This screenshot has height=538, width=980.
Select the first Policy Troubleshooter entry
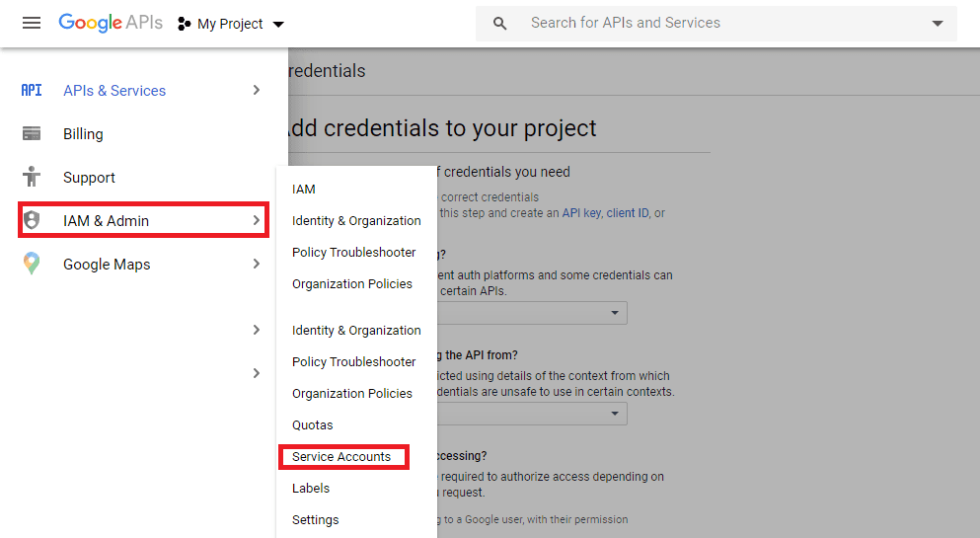point(353,252)
